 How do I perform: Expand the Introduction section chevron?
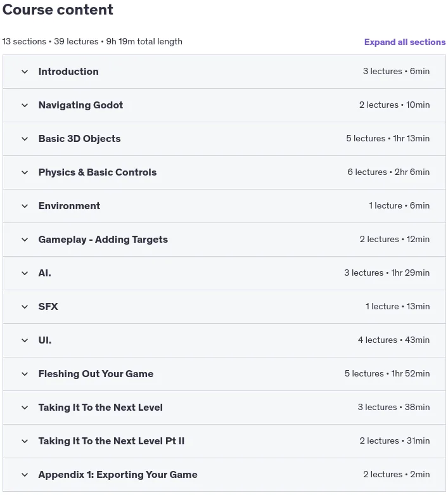pos(25,72)
